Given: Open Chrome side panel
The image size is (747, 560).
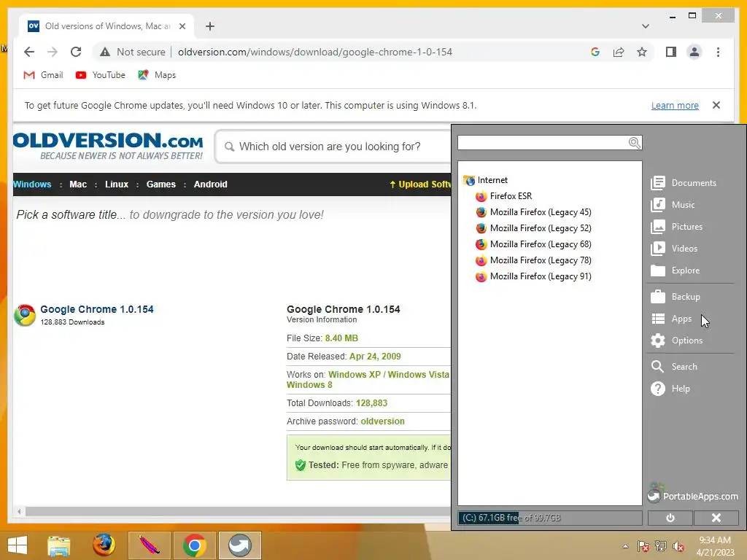Looking at the screenshot, I should coord(671,52).
